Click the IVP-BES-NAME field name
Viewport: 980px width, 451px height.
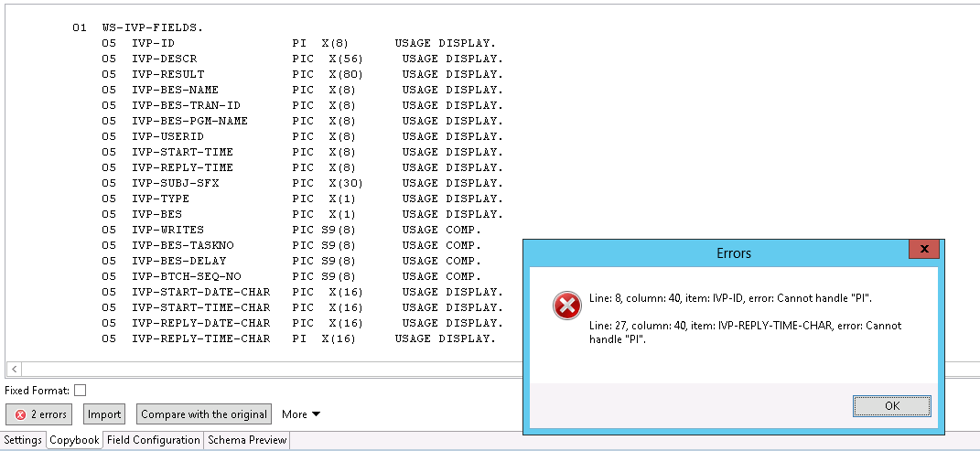pos(175,90)
